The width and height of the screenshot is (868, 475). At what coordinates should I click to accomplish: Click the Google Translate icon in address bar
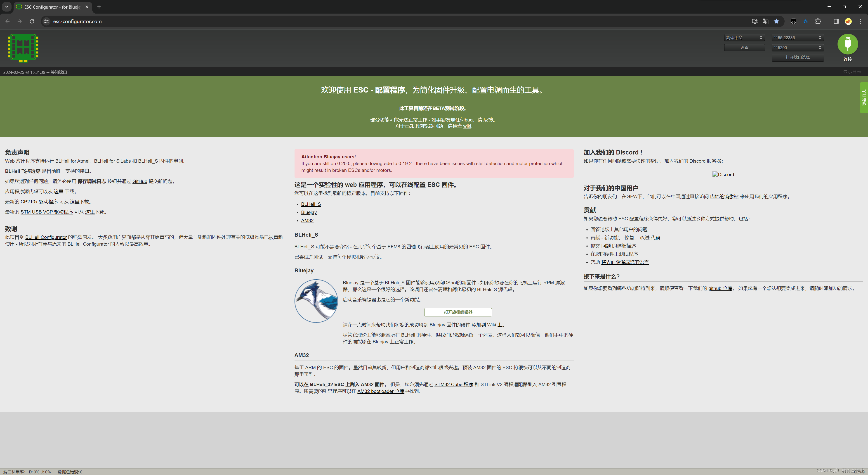[765, 21]
